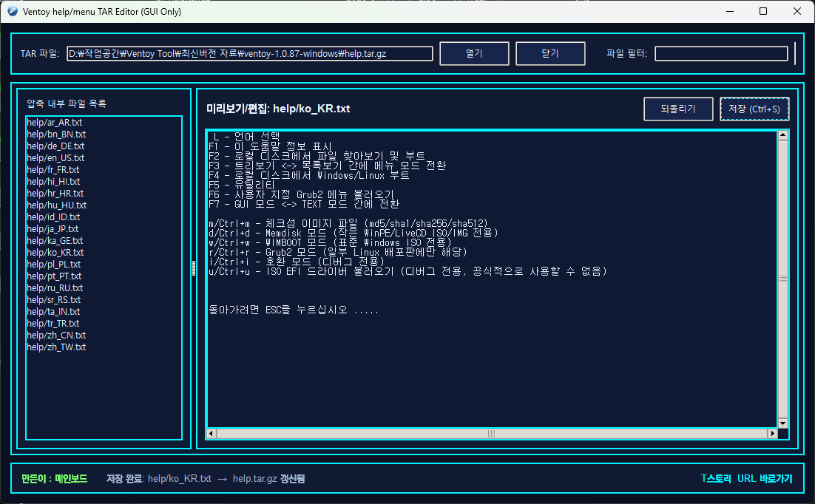Select help/pl_PL.txt in the file list
Screen dimensions: 815x504
[x=53, y=265]
